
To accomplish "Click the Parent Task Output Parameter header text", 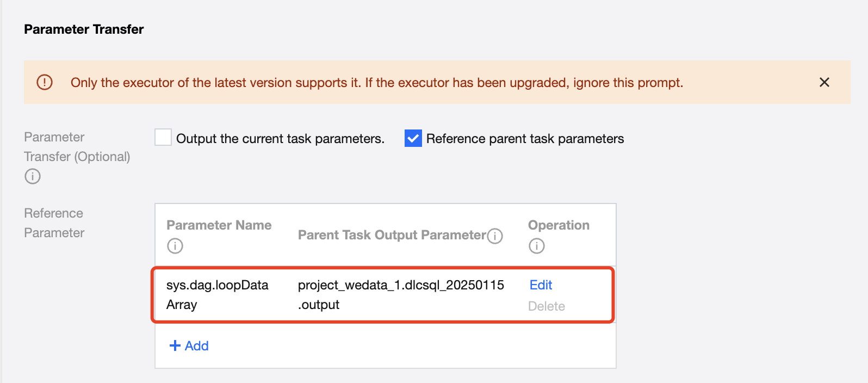I will [x=392, y=235].
